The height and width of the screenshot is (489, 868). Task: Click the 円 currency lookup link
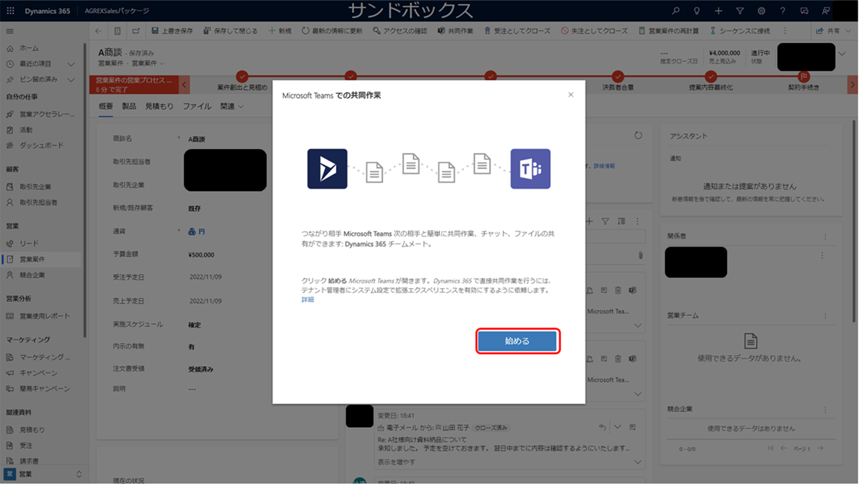pyautogui.click(x=201, y=231)
